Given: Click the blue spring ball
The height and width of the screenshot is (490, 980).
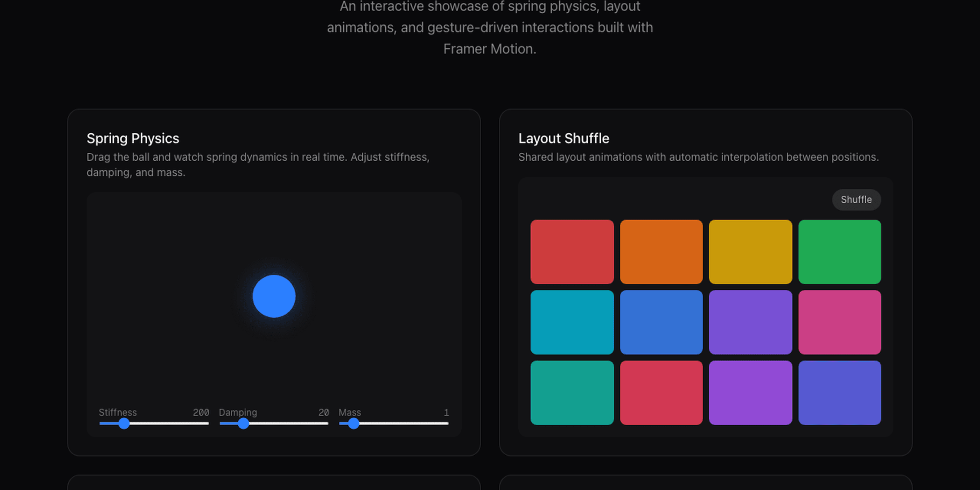Looking at the screenshot, I should (x=274, y=296).
